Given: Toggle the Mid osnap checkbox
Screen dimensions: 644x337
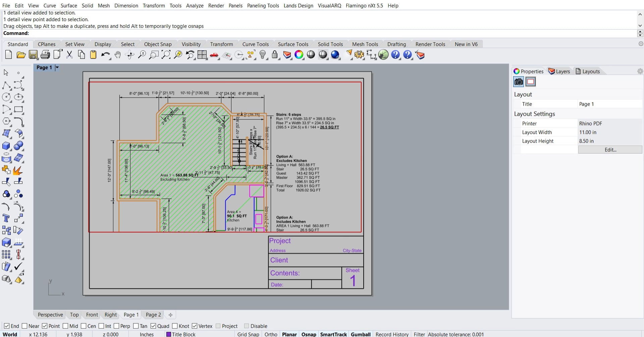Looking at the screenshot, I should click(65, 326).
